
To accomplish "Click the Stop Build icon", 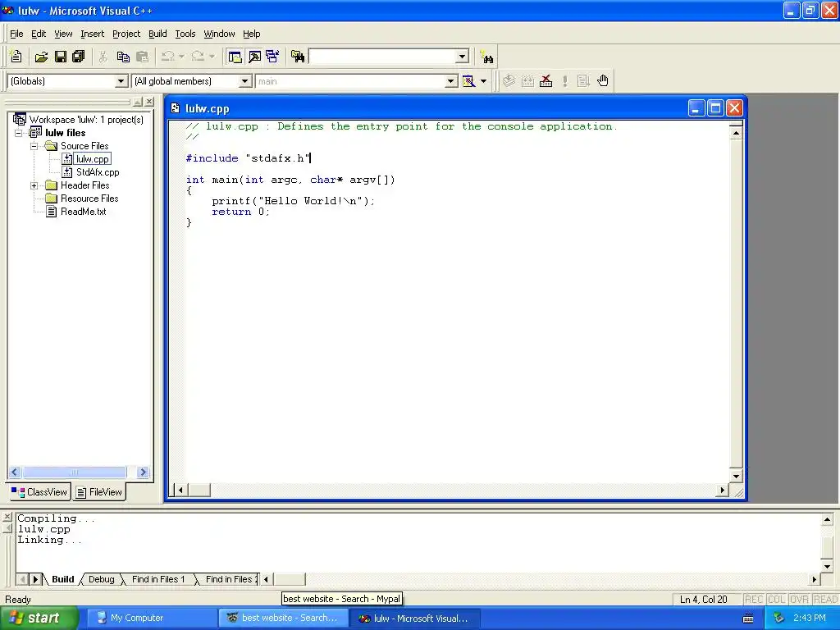I will point(546,81).
